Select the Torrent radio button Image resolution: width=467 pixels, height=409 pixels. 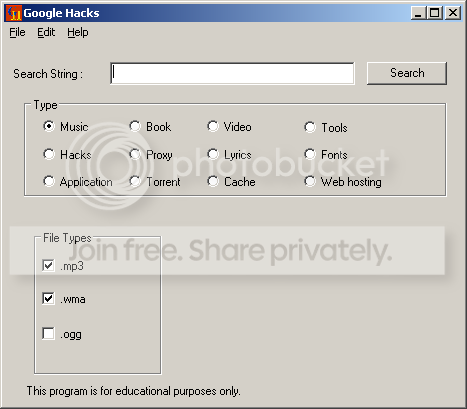[135, 182]
